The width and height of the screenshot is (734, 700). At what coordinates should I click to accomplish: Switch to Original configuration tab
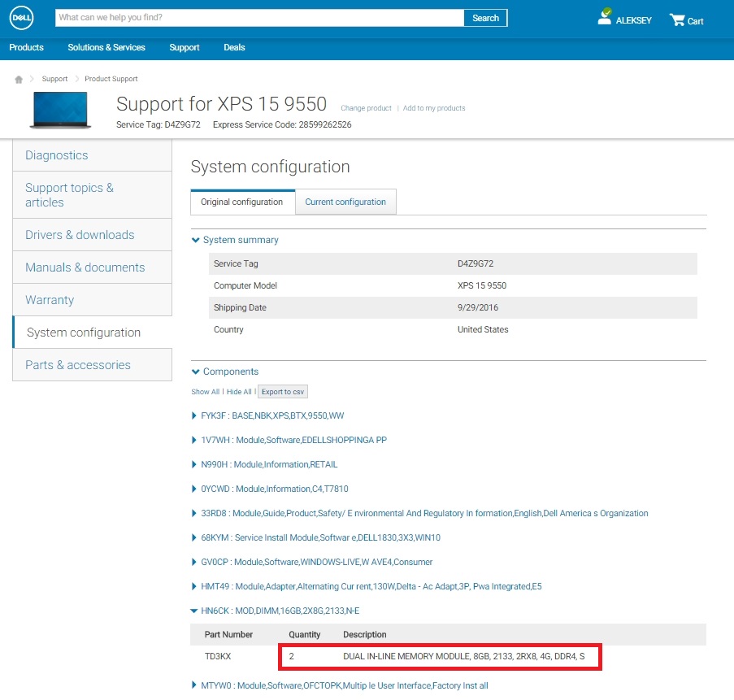pyautogui.click(x=242, y=202)
